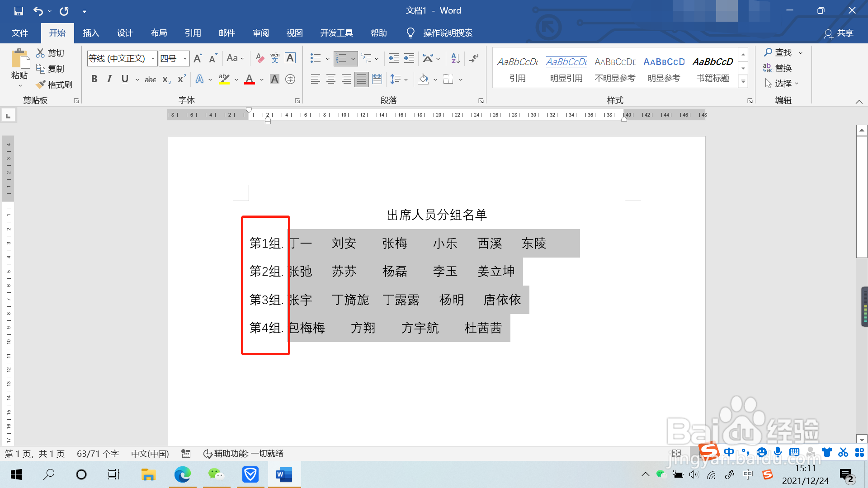Toggle Italic formatting

tap(109, 80)
